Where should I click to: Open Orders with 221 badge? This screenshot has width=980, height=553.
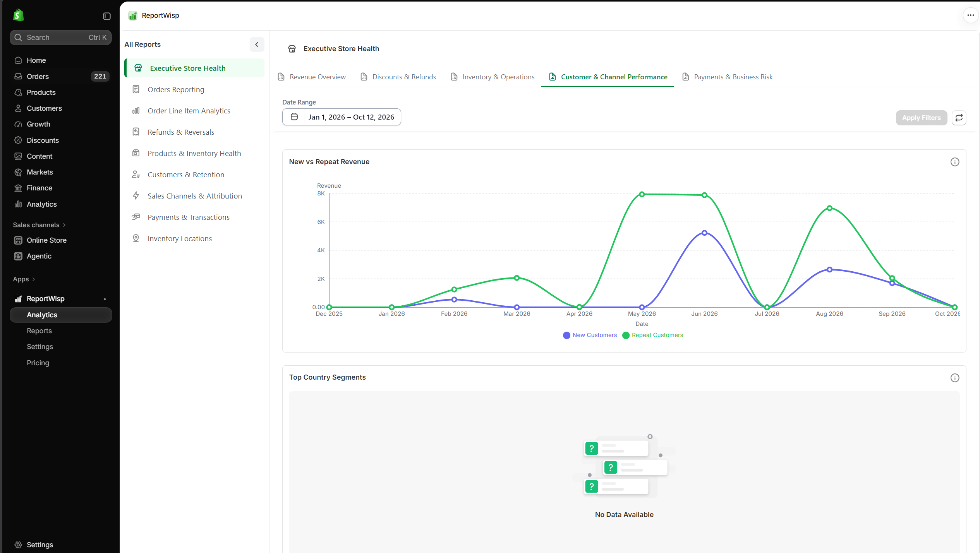point(61,76)
